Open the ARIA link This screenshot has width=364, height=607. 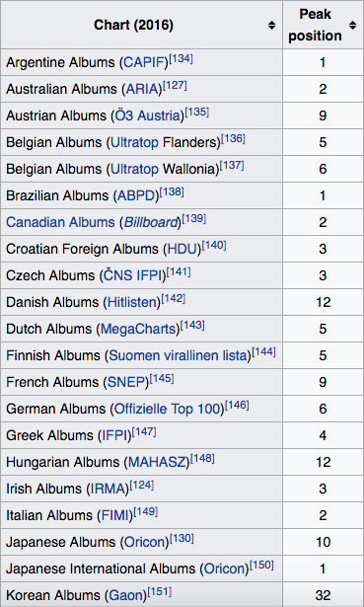[x=143, y=90]
